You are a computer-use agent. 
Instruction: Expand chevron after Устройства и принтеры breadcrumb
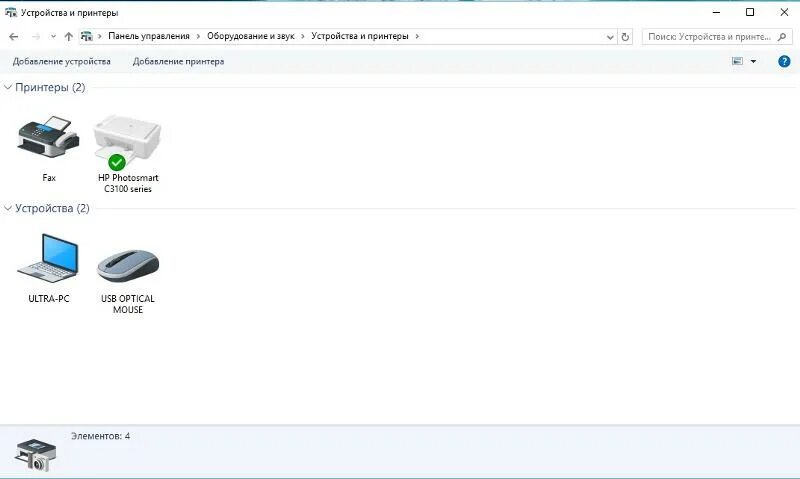(x=417, y=36)
